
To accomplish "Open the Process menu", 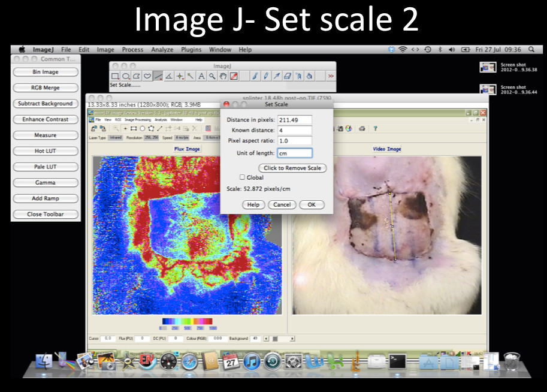I will point(132,50).
